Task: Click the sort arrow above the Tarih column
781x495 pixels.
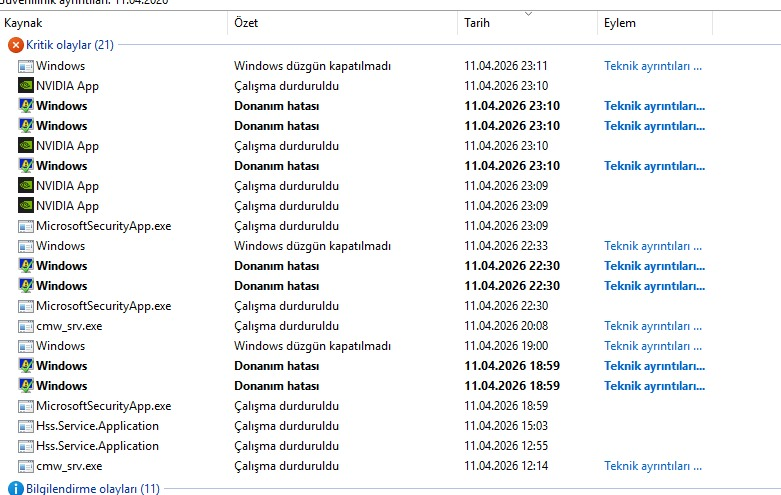Action: pos(528,14)
